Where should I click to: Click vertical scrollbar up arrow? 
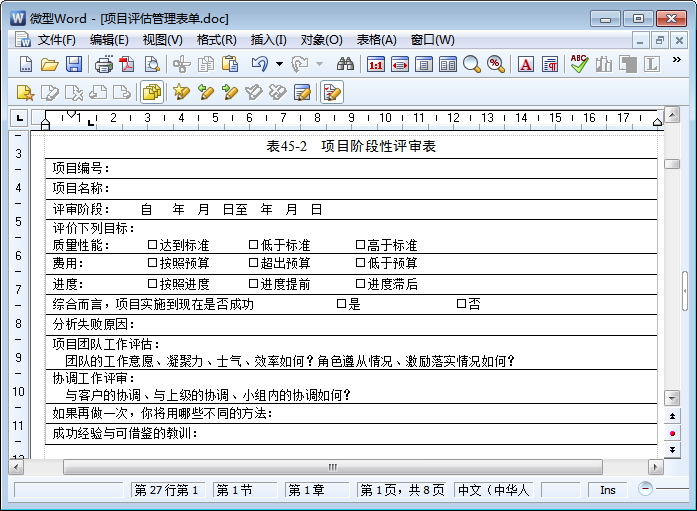[672, 115]
